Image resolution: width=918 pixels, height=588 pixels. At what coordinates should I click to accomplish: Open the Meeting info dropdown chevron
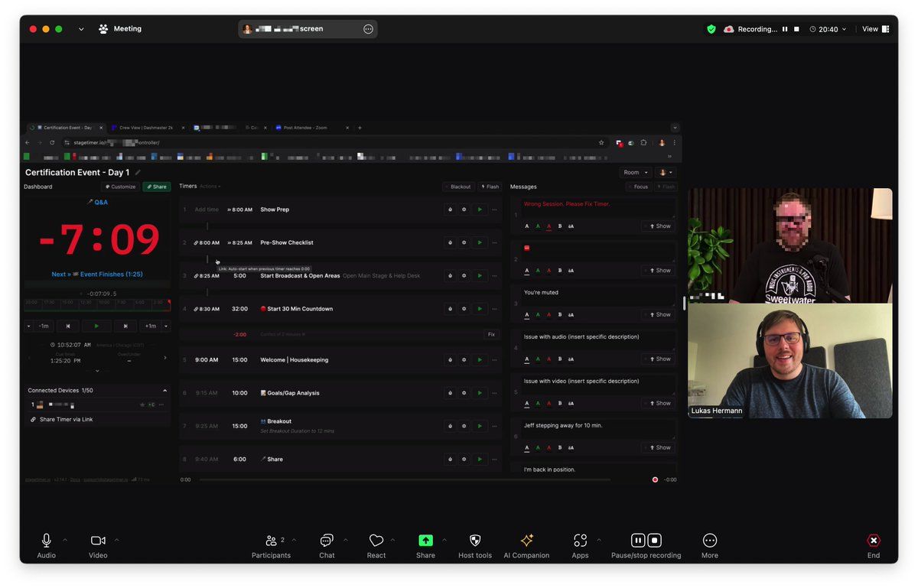coord(81,29)
